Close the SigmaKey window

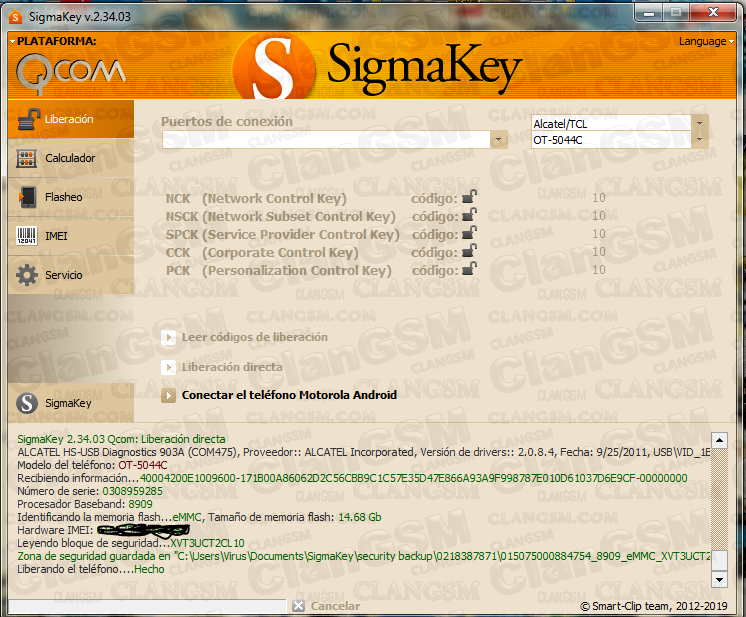tap(713, 13)
